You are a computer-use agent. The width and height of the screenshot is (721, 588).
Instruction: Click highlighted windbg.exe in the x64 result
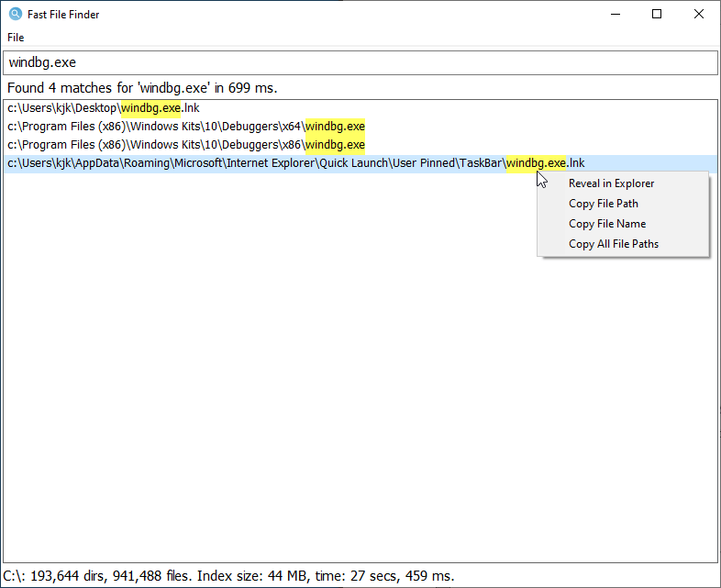[x=335, y=127]
